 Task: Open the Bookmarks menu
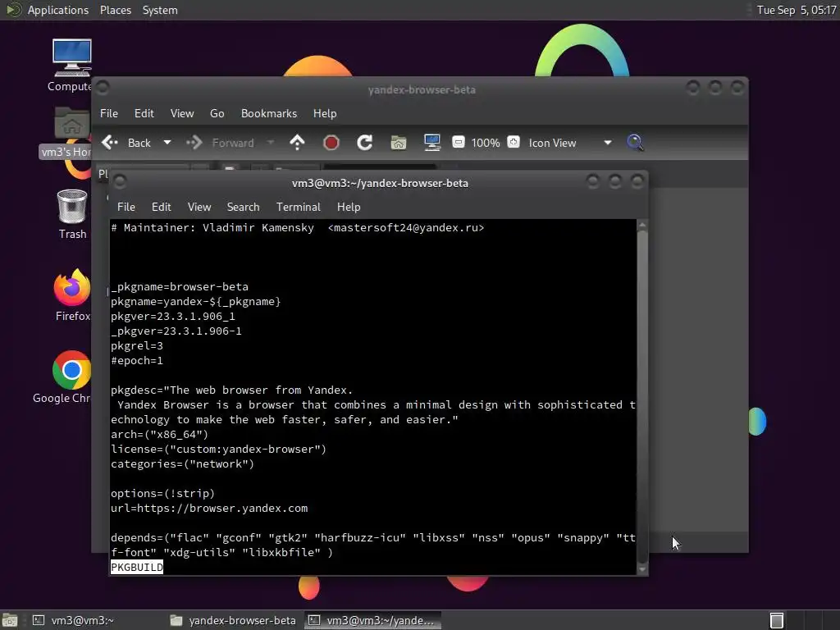click(269, 113)
